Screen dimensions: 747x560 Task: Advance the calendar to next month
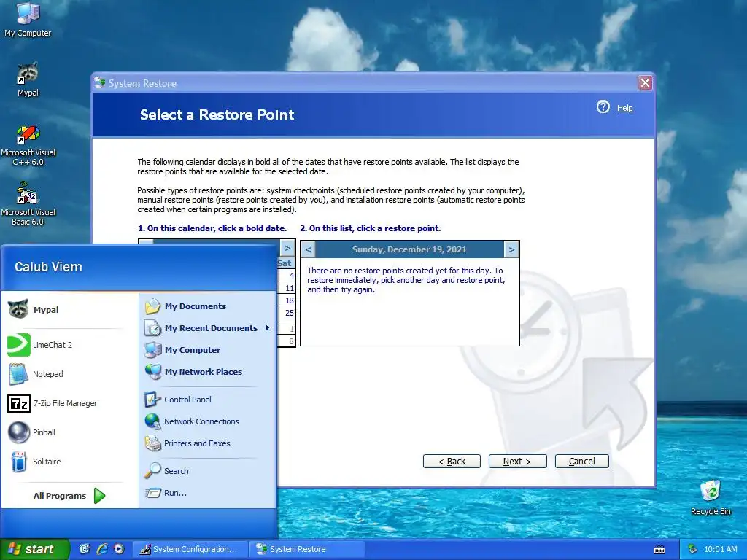pyautogui.click(x=287, y=248)
